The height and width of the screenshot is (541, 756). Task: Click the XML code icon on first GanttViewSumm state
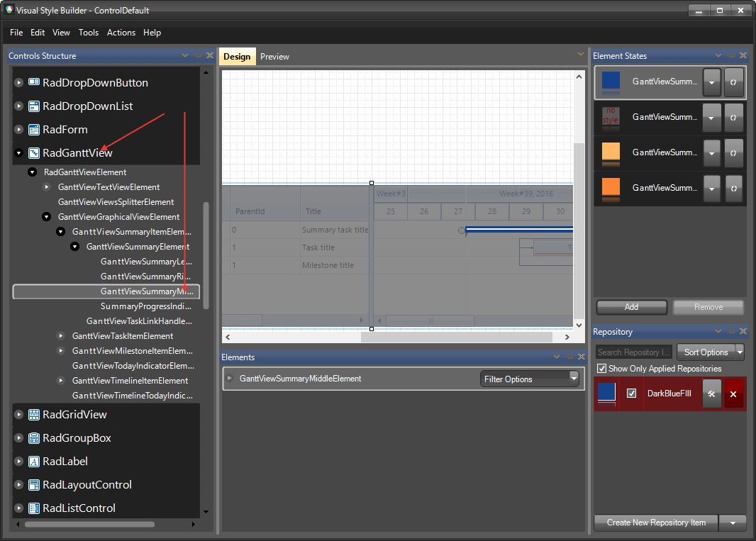tap(733, 82)
